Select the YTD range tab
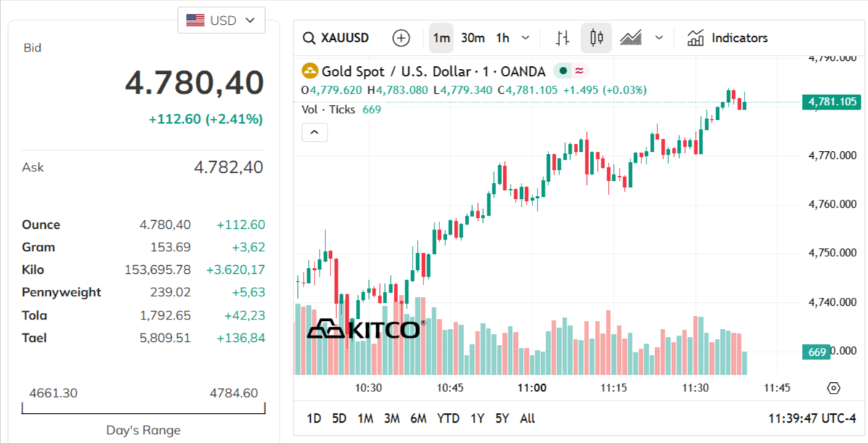The image size is (868, 443). (x=448, y=418)
